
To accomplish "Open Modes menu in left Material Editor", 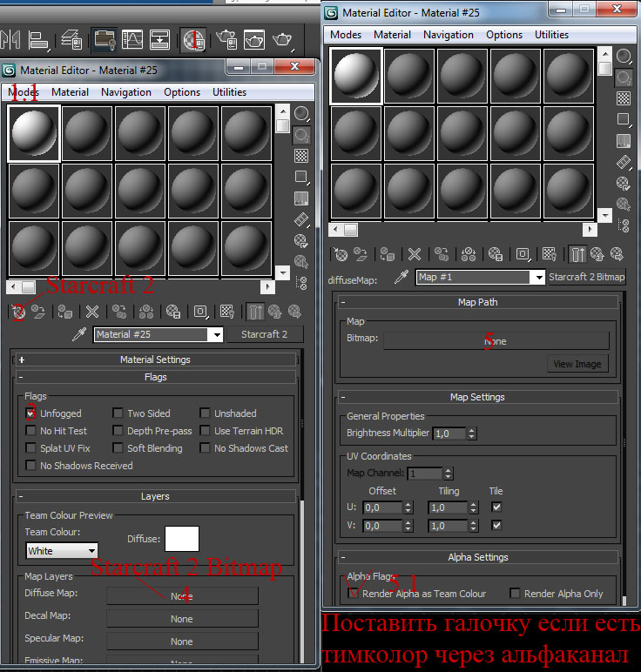I will click(x=24, y=92).
